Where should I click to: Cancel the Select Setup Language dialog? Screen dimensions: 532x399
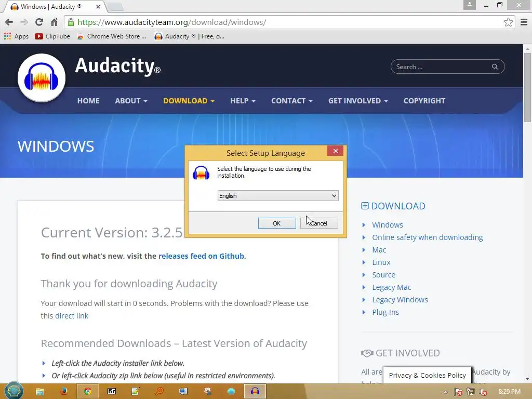pos(319,223)
